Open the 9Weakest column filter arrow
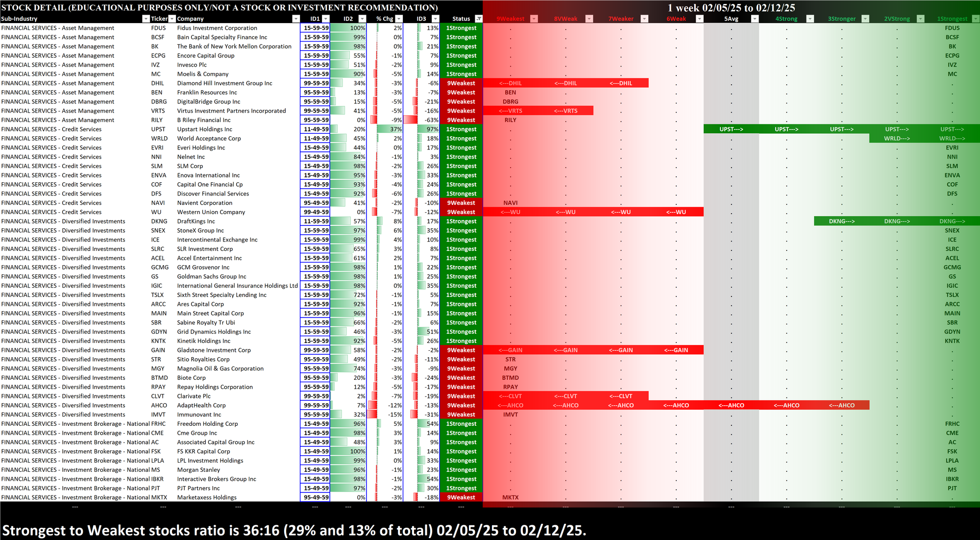Viewport: 980px width, 540px height. click(534, 19)
